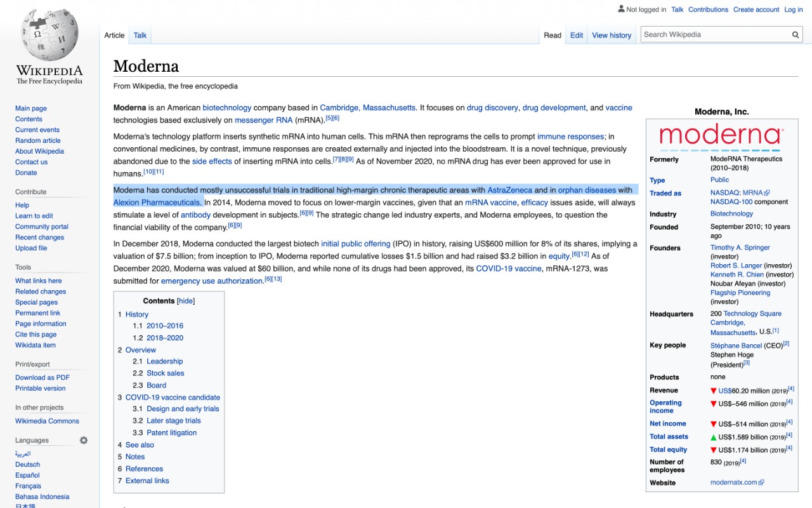
Task: Hide the Contents table using the hide toggle
Action: click(186, 301)
